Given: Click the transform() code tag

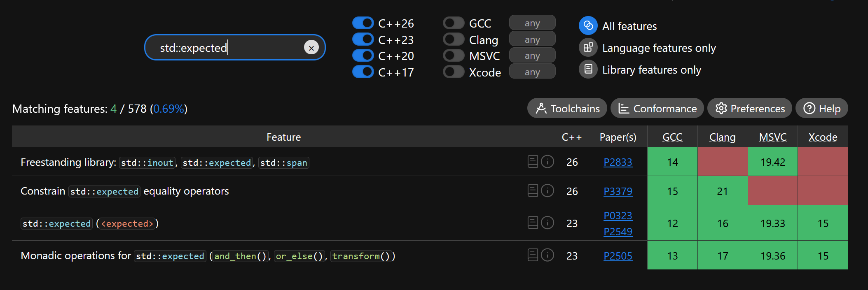Looking at the screenshot, I should [x=361, y=256].
